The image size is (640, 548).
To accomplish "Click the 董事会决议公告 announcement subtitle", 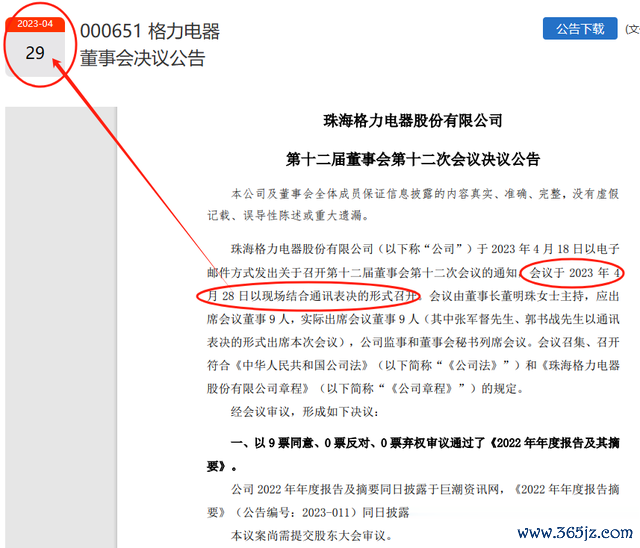I will (x=143, y=58).
